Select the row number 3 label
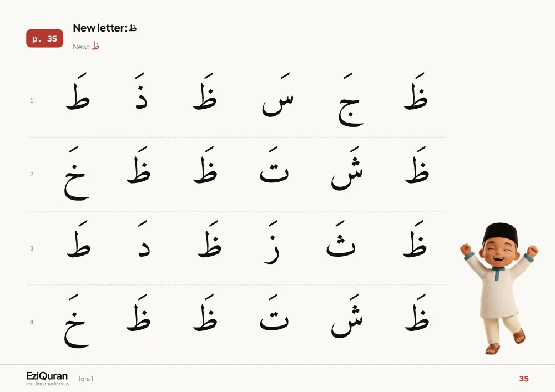 click(32, 248)
